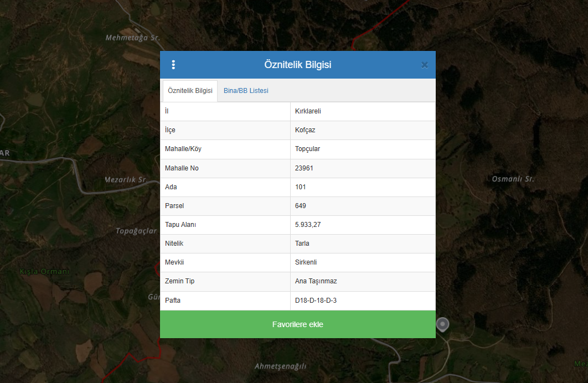The image size is (588, 383).
Task: Click the Ada value 101
Action: (301, 187)
